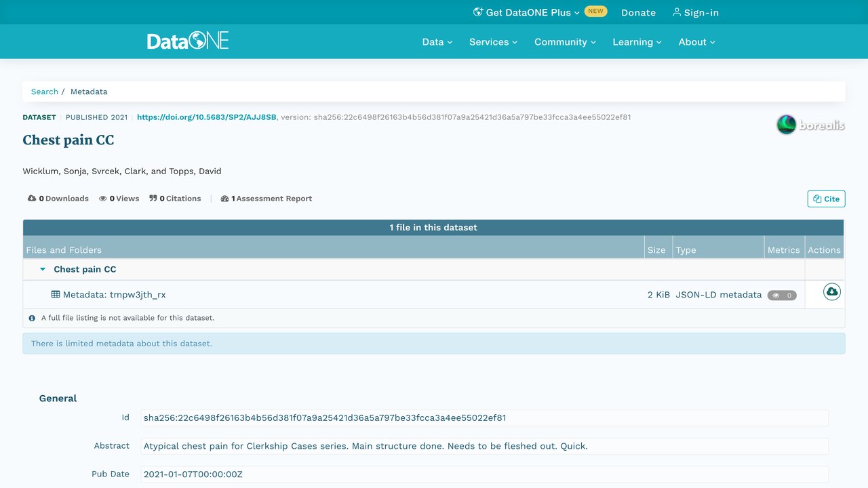Click the 2 KiB size cell
The image size is (868, 488).
[x=658, y=295]
